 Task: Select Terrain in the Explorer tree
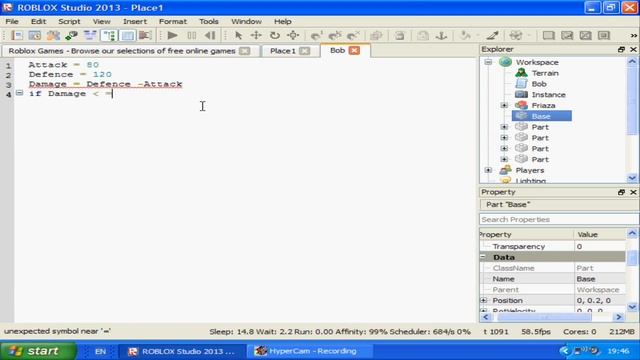(544, 73)
